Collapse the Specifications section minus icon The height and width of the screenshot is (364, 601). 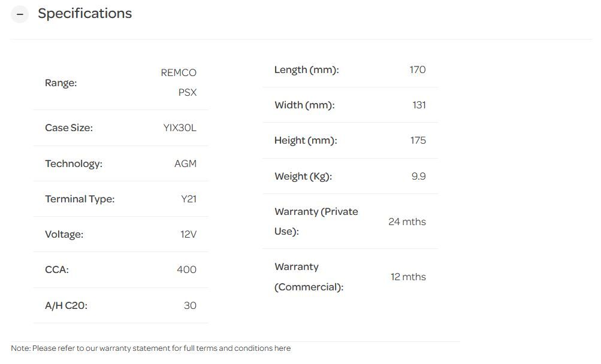[x=20, y=14]
